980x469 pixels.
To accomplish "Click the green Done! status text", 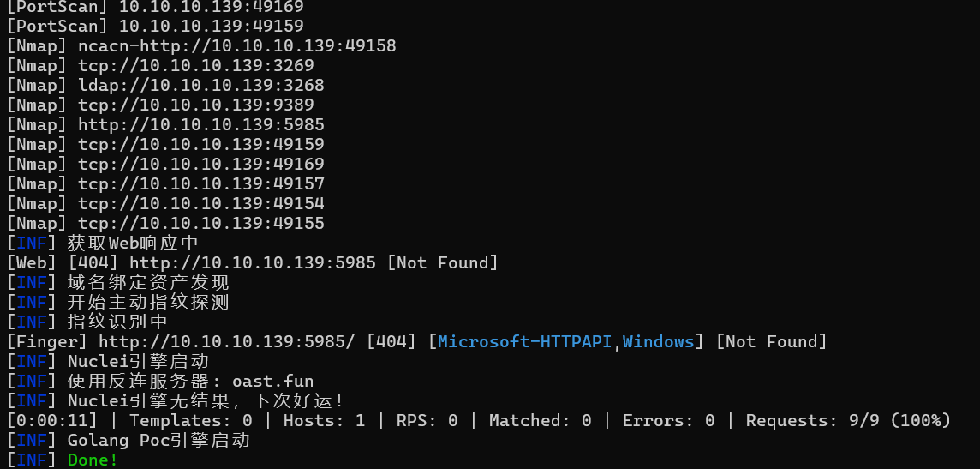I will pyautogui.click(x=93, y=460).
